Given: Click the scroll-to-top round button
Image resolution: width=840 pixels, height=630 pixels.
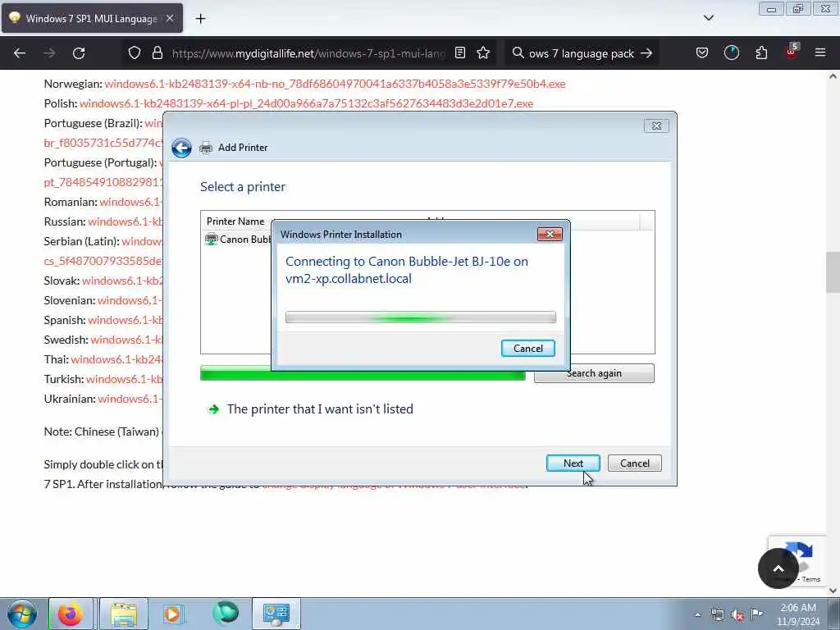Looking at the screenshot, I should point(778,568).
